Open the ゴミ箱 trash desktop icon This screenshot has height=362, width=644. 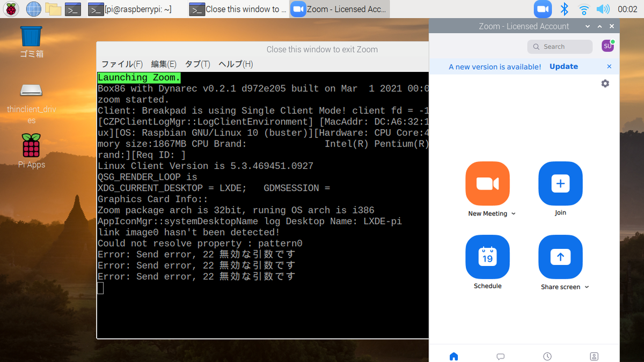click(31, 42)
